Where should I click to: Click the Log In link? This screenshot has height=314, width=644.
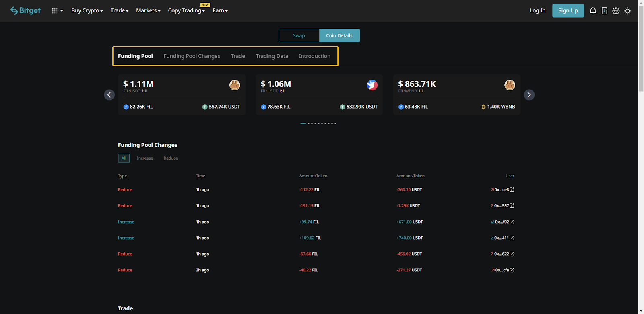click(x=537, y=11)
